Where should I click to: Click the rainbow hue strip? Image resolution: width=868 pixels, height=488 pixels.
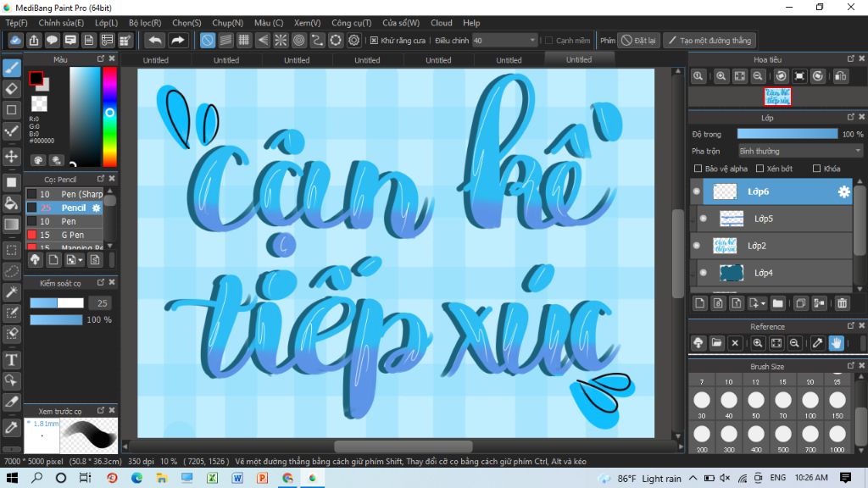click(109, 116)
